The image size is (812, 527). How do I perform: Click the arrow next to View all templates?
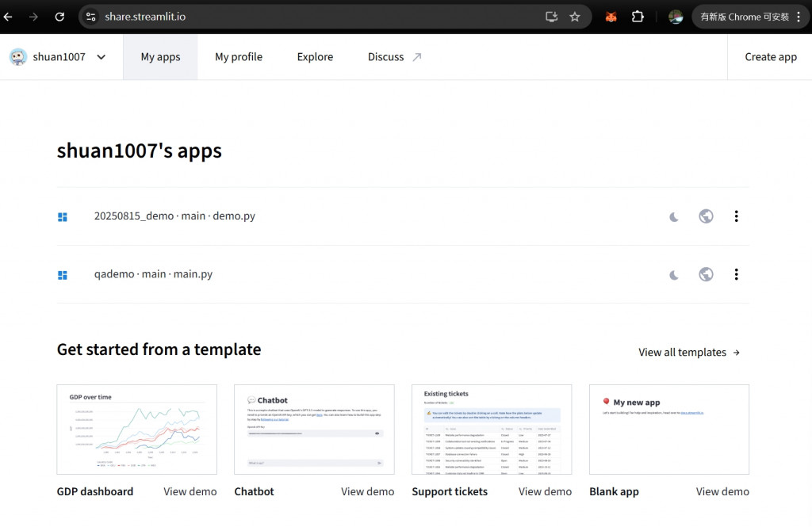(737, 353)
